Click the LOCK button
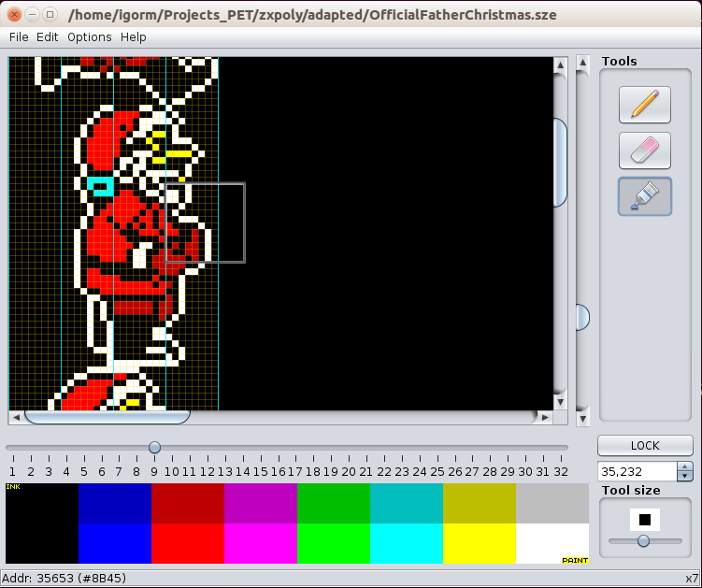Screen dimensions: 702x588 pyautogui.click(x=645, y=446)
